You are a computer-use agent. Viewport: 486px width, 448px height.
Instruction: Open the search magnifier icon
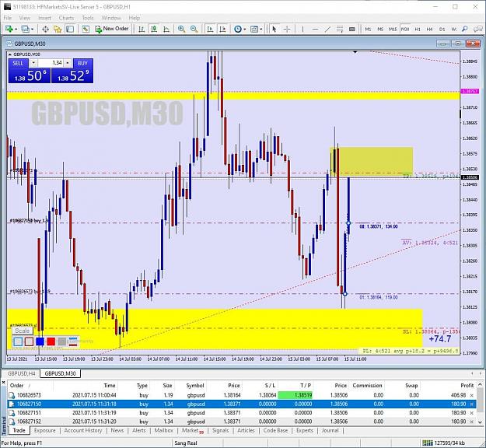464,29
